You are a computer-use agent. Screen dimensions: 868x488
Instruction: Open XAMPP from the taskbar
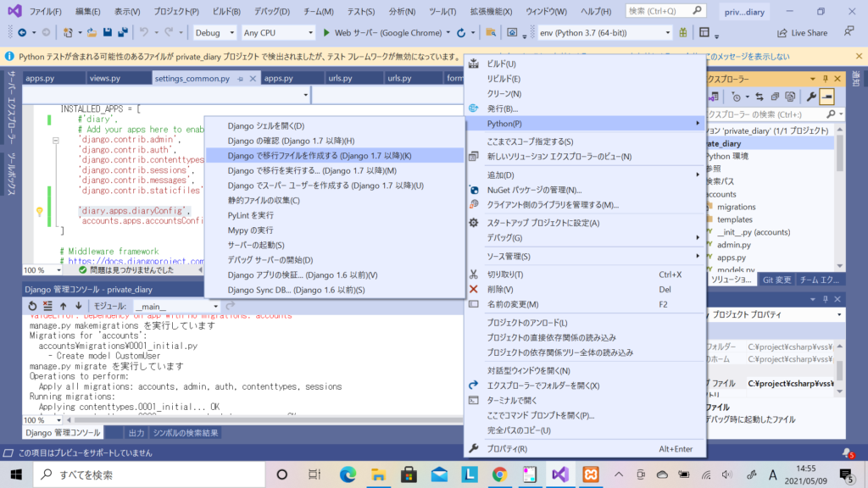(x=591, y=474)
